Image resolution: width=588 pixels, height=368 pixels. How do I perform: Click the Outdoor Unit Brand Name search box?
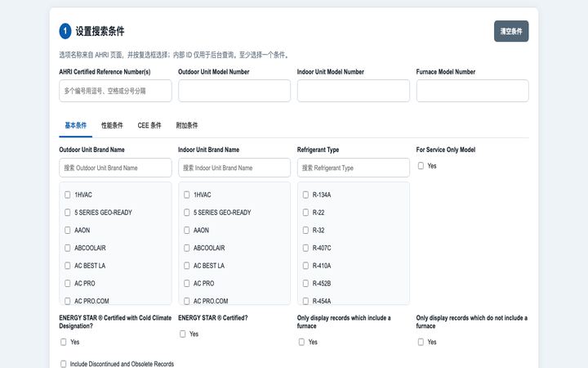pyautogui.click(x=115, y=168)
